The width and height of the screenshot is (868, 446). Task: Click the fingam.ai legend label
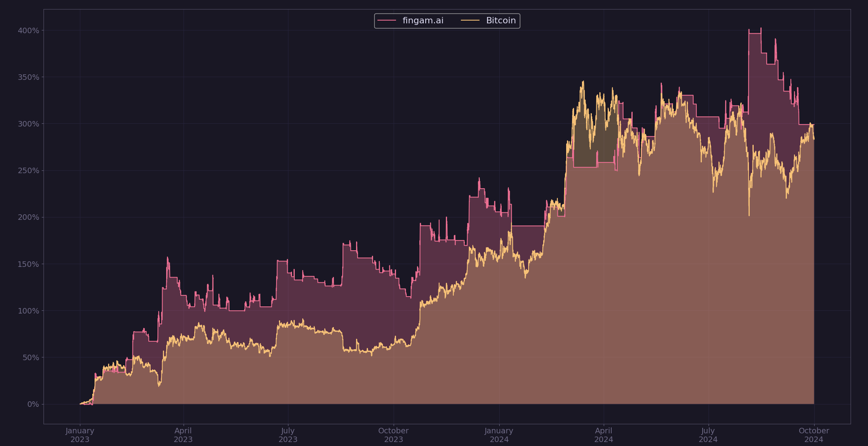point(423,21)
